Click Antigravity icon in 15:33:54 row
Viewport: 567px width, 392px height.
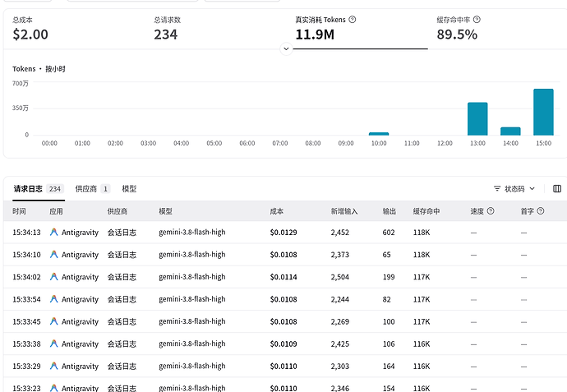pyautogui.click(x=54, y=299)
